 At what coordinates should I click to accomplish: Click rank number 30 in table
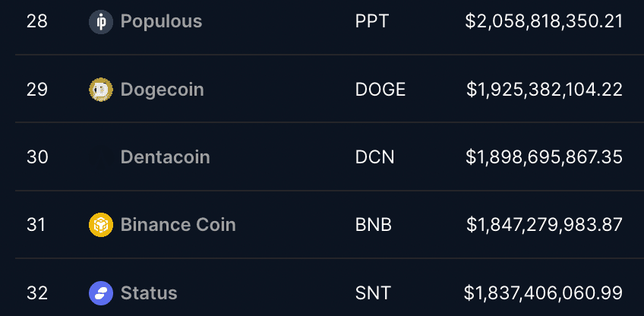[37, 157]
